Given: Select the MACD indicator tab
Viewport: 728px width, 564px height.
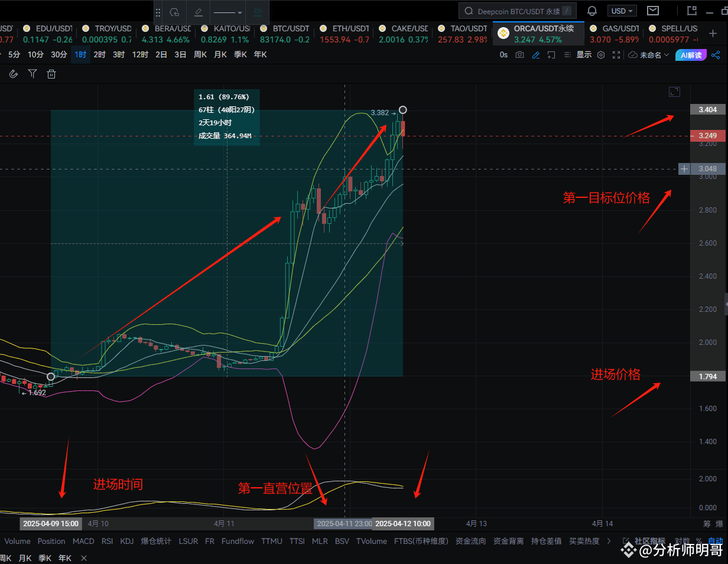Looking at the screenshot, I should (83, 541).
